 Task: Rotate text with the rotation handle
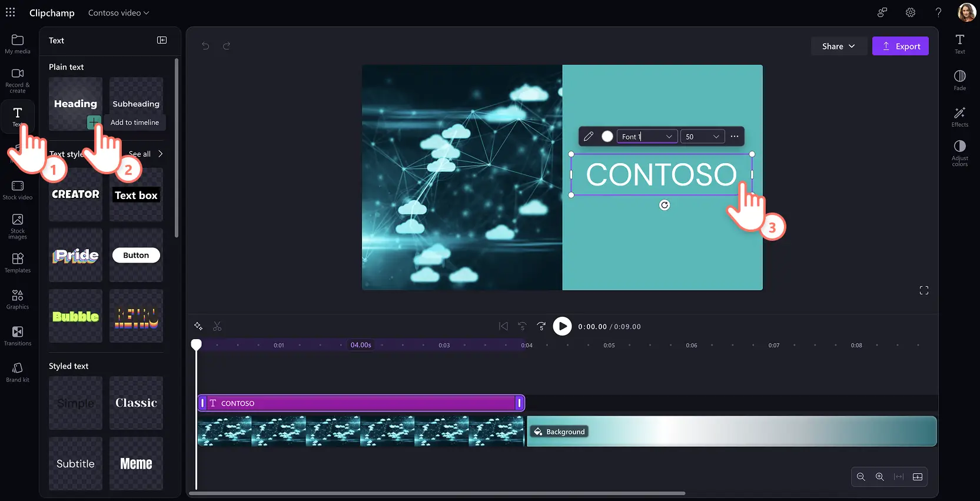665,205
